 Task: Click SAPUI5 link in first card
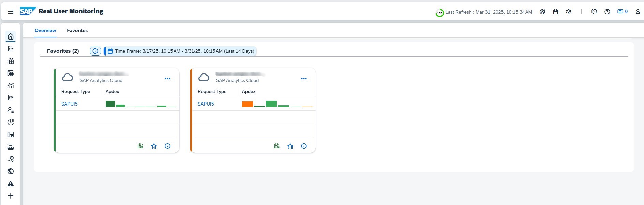click(70, 104)
